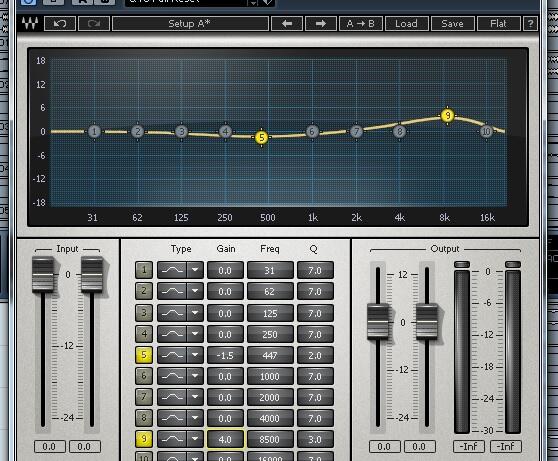Click band 7 bell filter shape icon
The height and width of the screenshot is (461, 558).
(x=172, y=397)
